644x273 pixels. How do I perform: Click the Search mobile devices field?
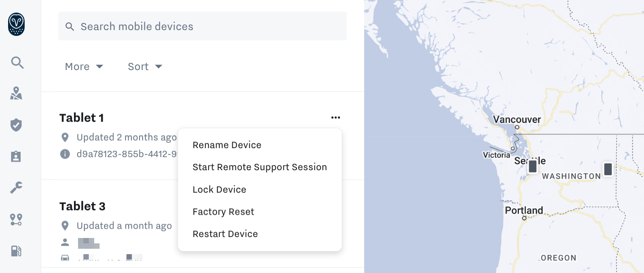pyautogui.click(x=202, y=26)
